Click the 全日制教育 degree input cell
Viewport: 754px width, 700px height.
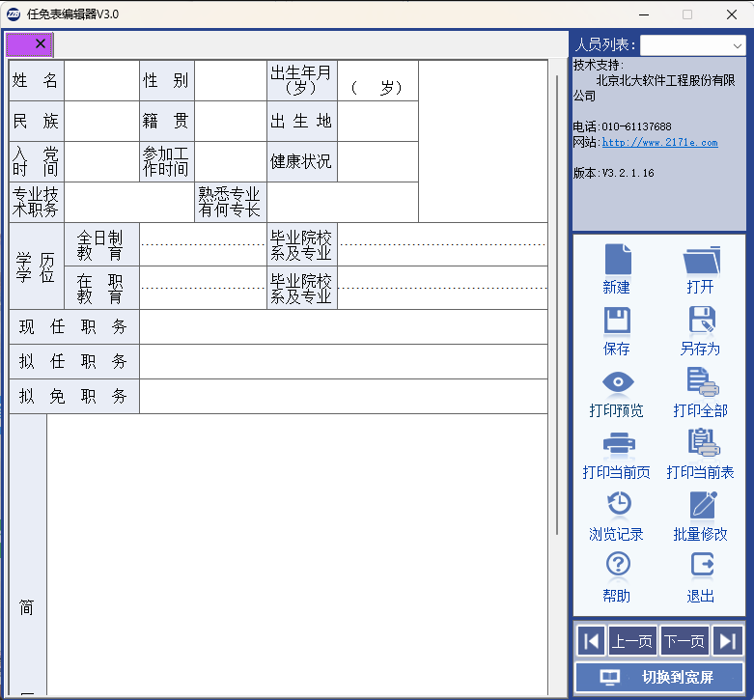pos(203,244)
